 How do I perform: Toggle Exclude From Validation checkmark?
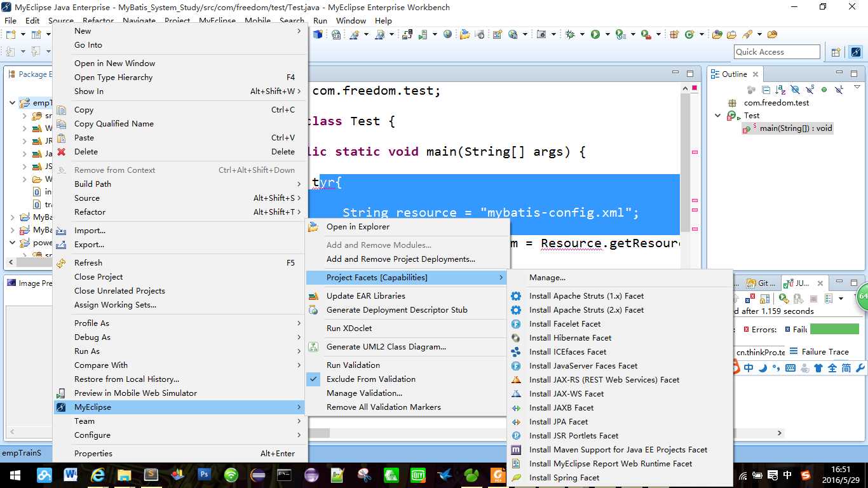pos(313,379)
